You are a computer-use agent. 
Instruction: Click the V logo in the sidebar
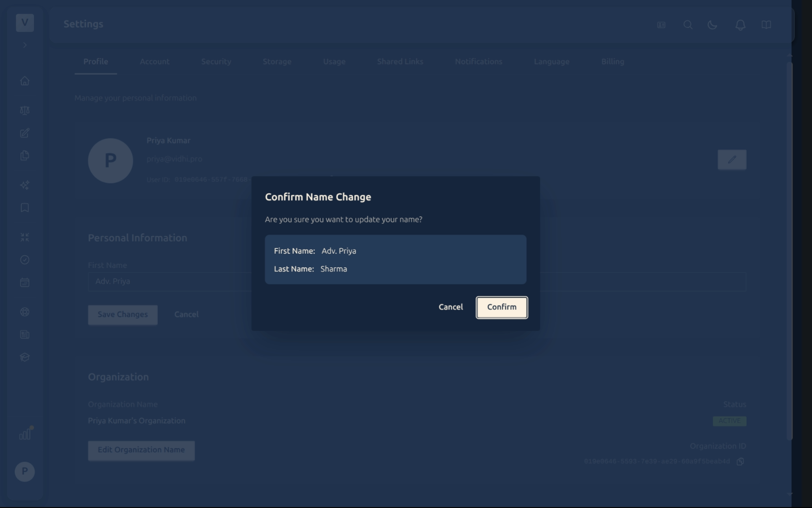pos(25,23)
